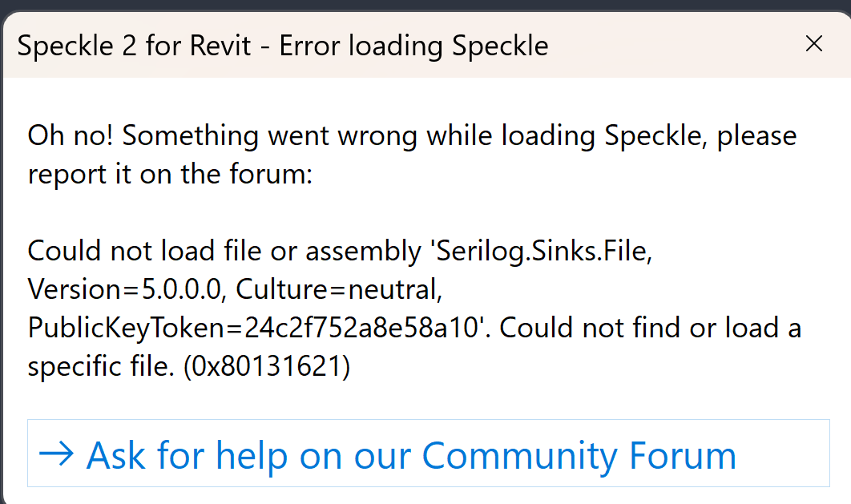Image resolution: width=851 pixels, height=504 pixels.
Task: Click the Culture=neutral text
Action: click(x=335, y=289)
